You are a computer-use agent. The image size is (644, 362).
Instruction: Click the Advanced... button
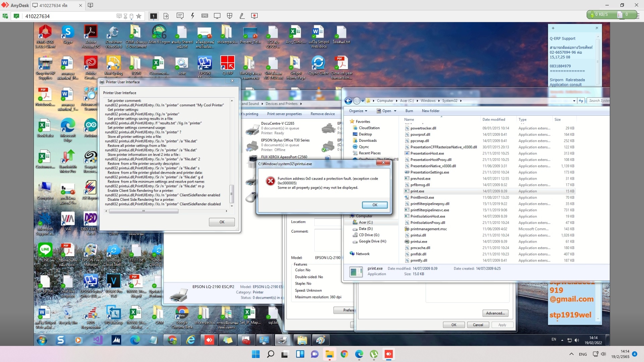click(495, 313)
